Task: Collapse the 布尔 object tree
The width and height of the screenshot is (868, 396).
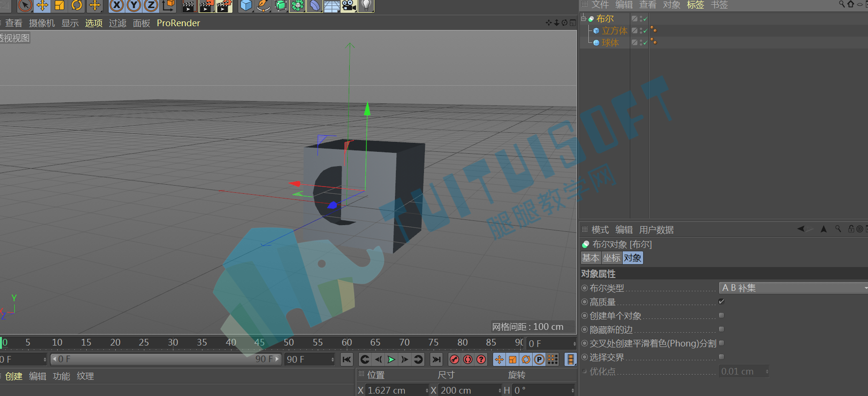Action: (584, 19)
